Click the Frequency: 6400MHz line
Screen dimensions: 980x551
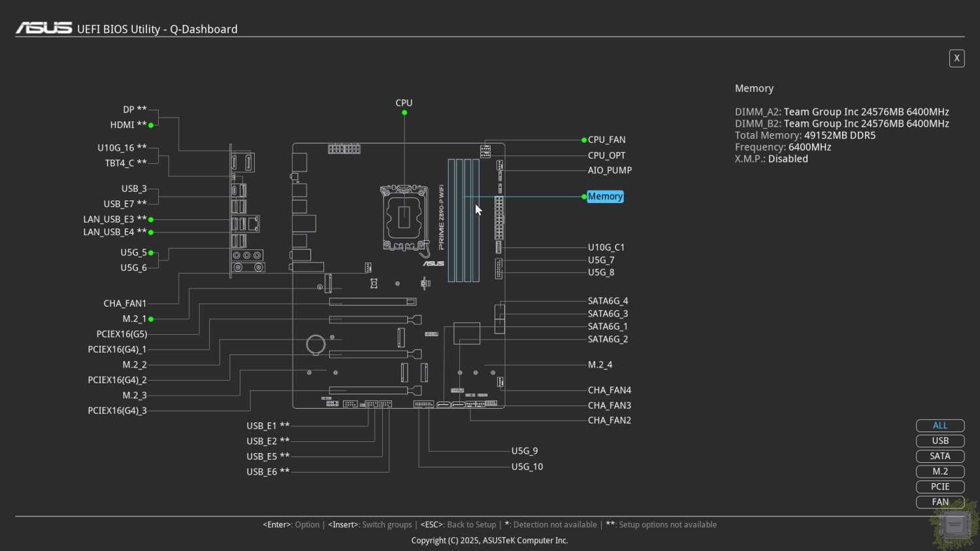(783, 148)
